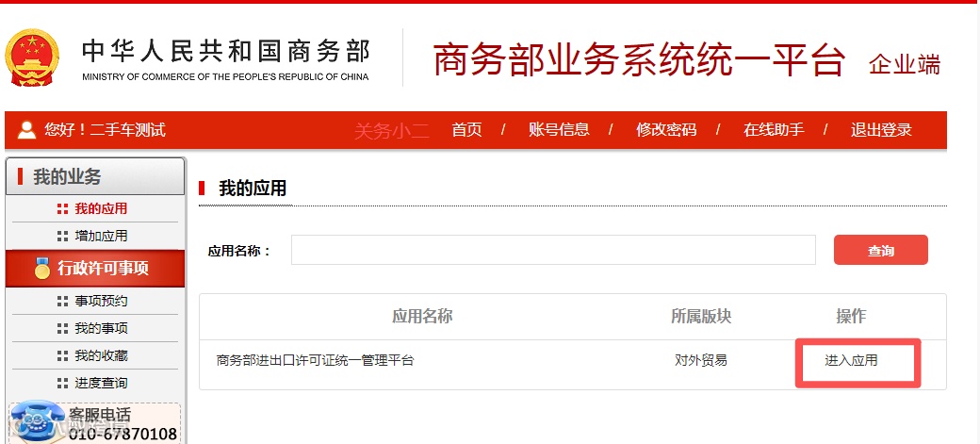This screenshot has width=980, height=444.
Task: Select 我的应用 in the sidebar
Action: (x=101, y=209)
